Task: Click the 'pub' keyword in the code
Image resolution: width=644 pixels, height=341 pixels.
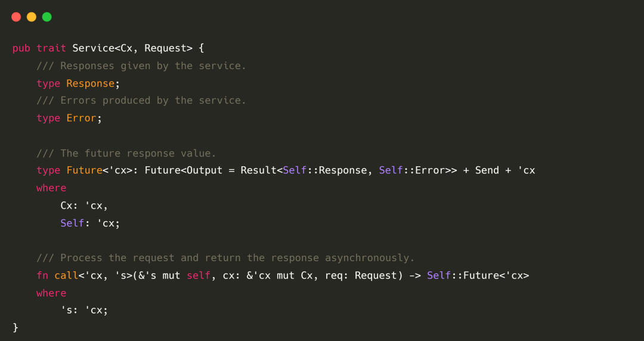Action: coord(21,48)
